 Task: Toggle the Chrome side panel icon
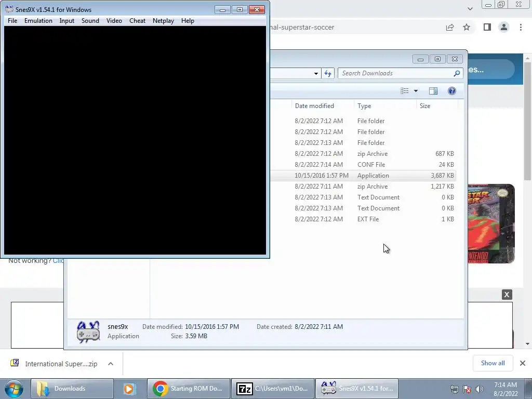coord(487,27)
